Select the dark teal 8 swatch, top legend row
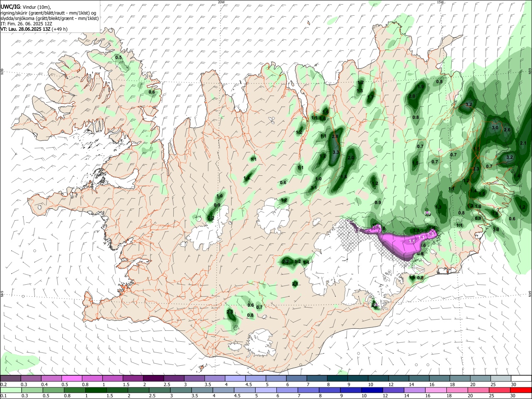532x399 pixels. [x=337, y=379]
